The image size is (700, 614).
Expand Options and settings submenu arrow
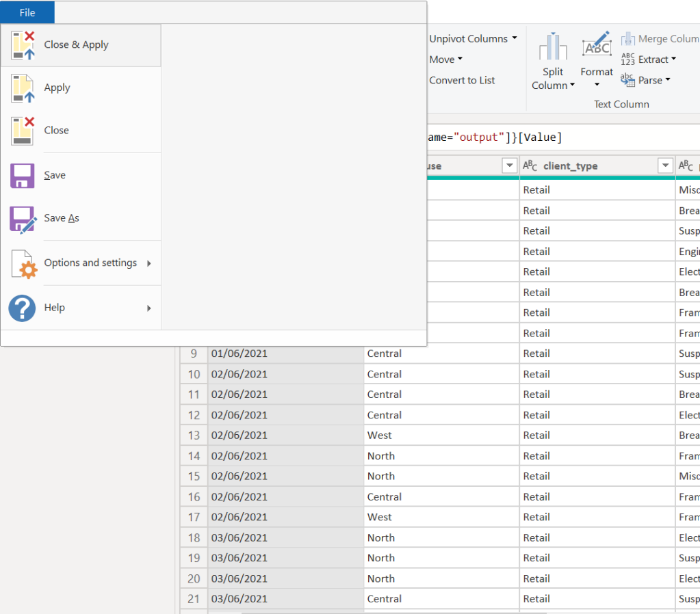click(149, 263)
